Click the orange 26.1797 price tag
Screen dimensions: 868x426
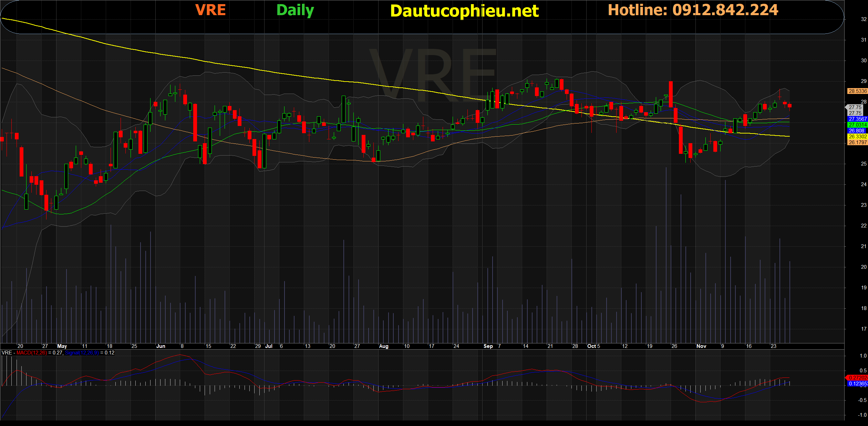pos(857,142)
